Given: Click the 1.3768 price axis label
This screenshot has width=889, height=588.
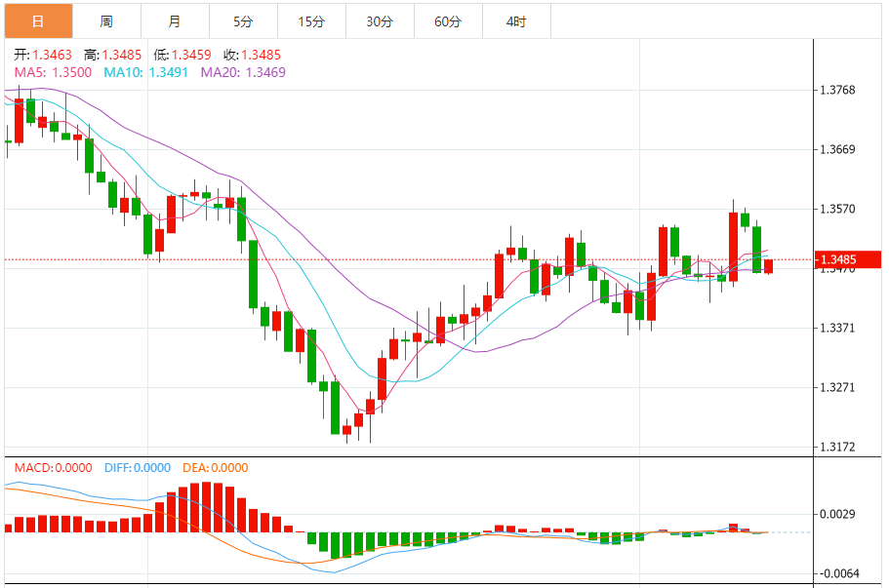Looking at the screenshot, I should point(838,90).
